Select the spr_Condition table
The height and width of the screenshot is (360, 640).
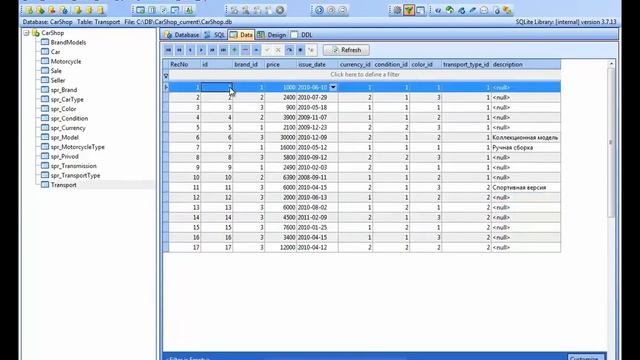coord(69,118)
